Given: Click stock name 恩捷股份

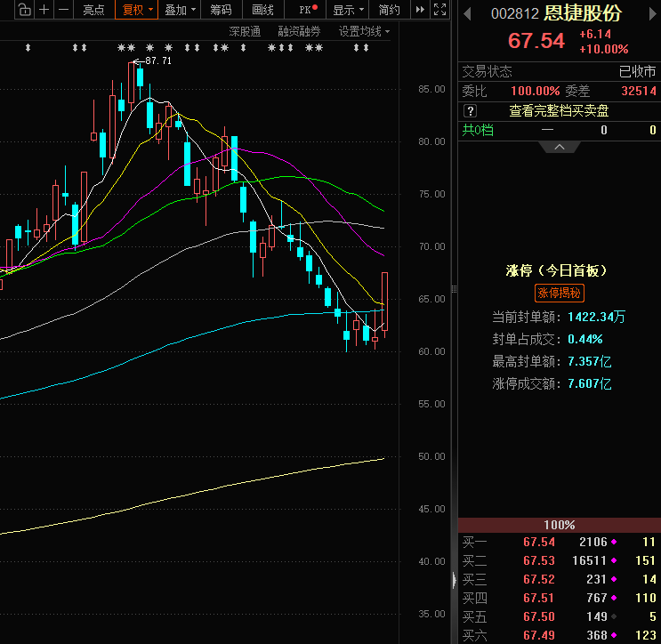Looking at the screenshot, I should coord(583,13).
